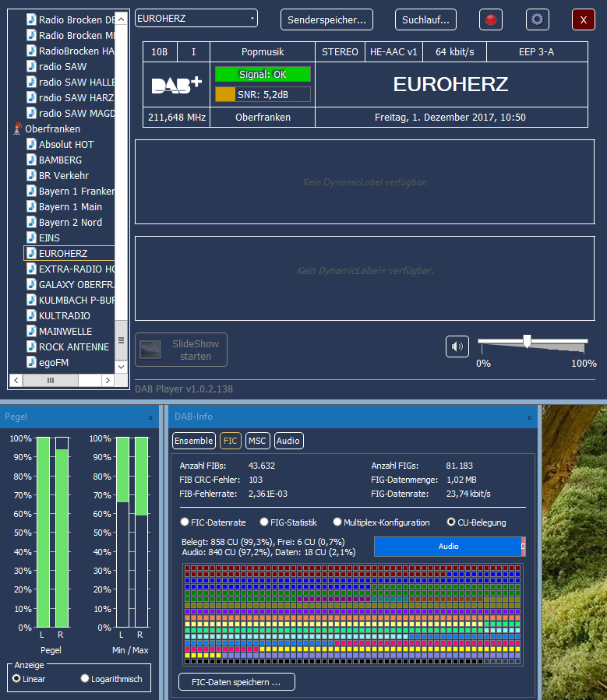
Task: Open settings with the gear icon
Action: 537,19
